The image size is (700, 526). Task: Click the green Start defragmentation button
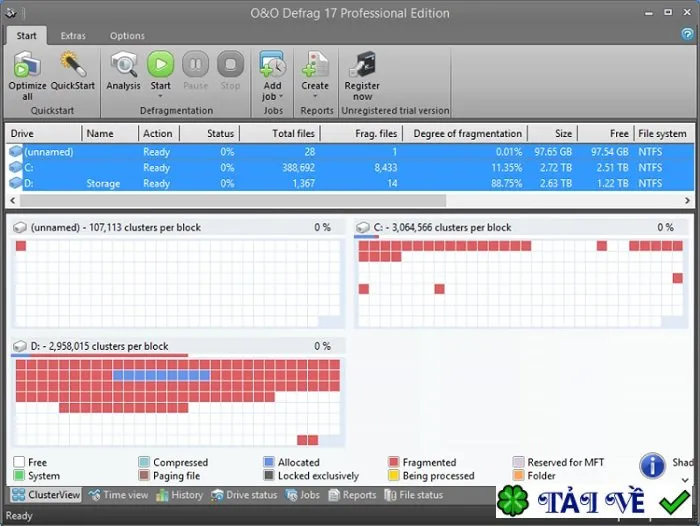click(161, 64)
